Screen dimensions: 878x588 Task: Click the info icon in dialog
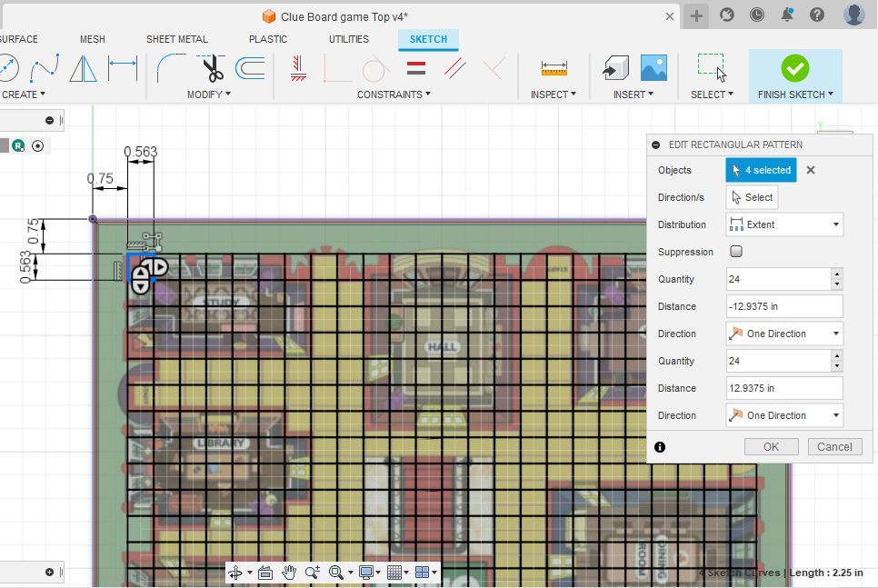[x=660, y=447]
